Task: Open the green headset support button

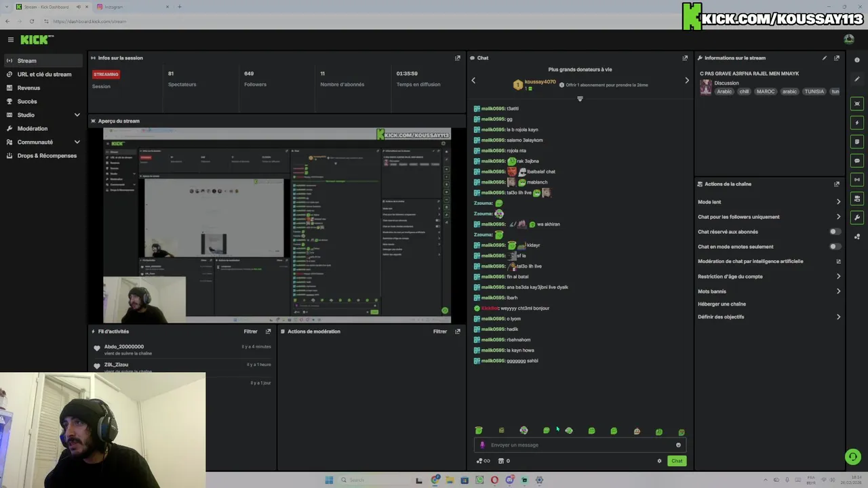Action: [x=853, y=457]
